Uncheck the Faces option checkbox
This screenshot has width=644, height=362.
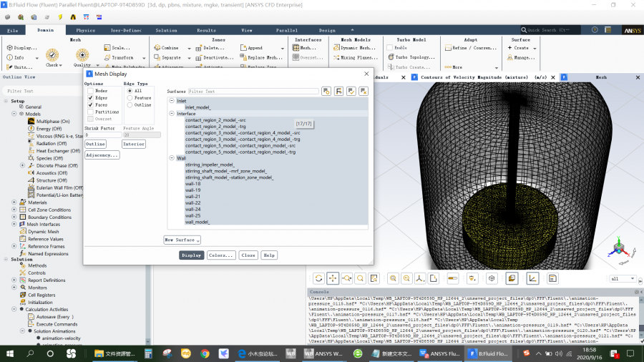tap(91, 105)
